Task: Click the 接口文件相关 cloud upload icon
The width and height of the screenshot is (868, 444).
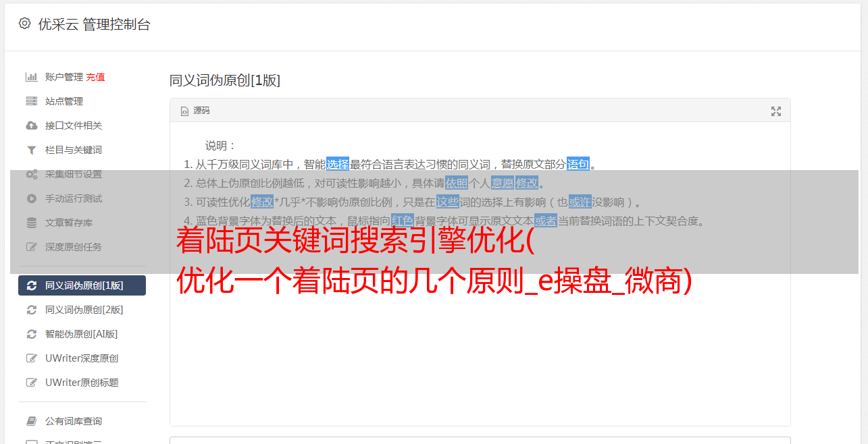Action: (x=31, y=126)
